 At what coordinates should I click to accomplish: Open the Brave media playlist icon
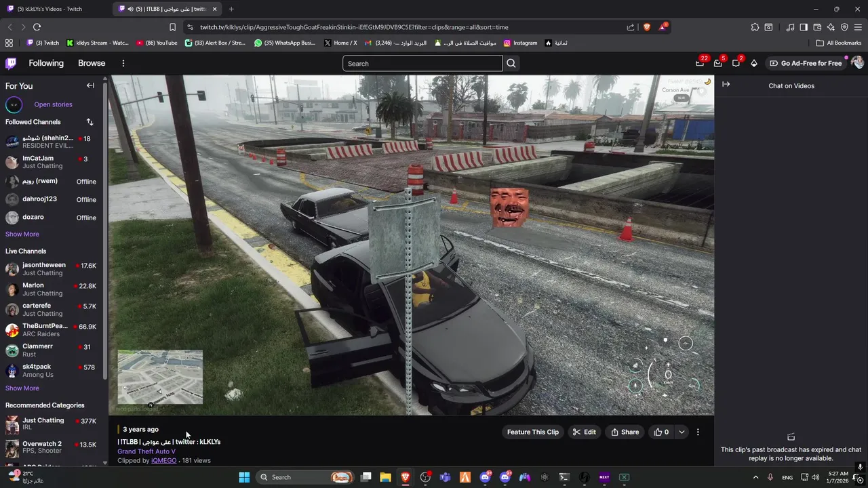(790, 27)
